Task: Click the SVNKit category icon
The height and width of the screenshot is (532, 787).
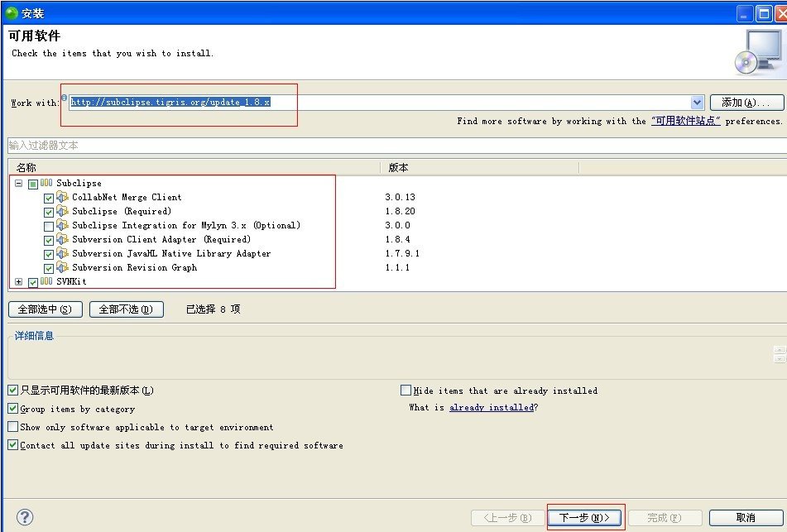Action: point(46,281)
